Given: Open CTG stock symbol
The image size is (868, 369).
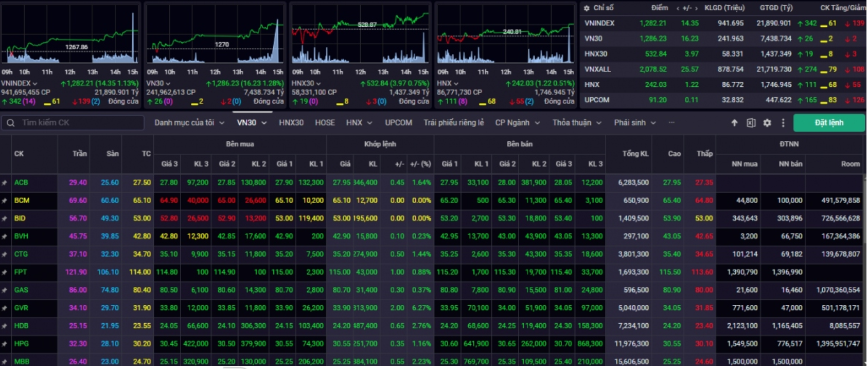Looking at the screenshot, I should 21,254.
